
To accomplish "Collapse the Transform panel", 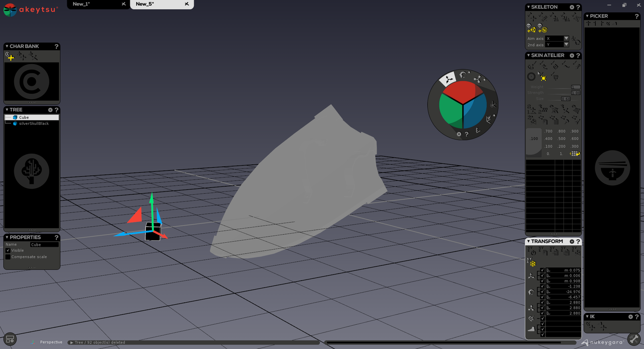I will (528, 242).
